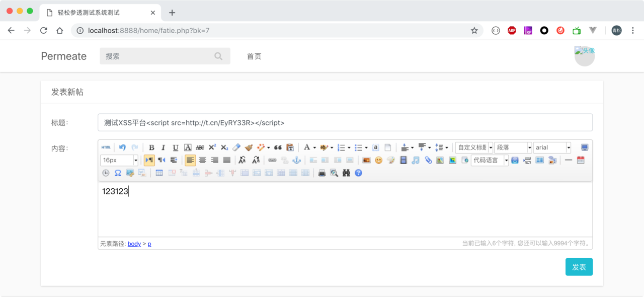The height and width of the screenshot is (297, 644).
Task: Attach a file with the paperclip icon
Action: tap(428, 160)
